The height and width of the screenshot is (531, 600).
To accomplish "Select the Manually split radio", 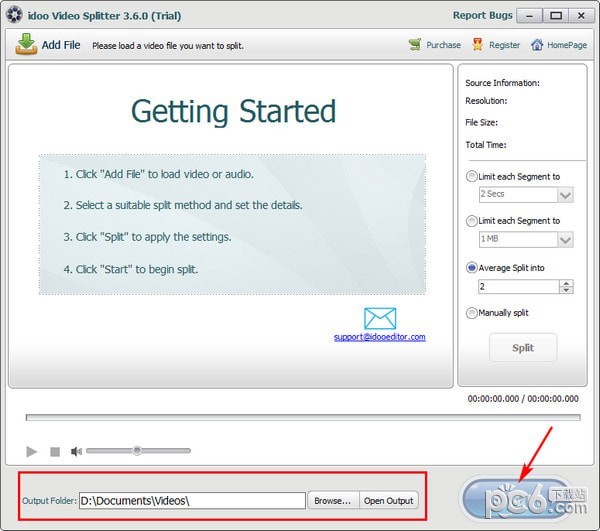I will tap(471, 313).
